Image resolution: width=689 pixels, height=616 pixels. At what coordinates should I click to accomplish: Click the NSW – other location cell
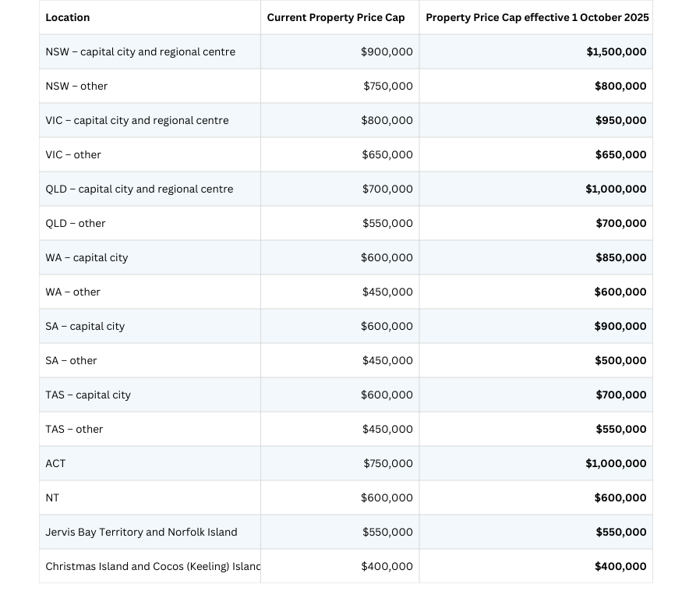(x=76, y=86)
